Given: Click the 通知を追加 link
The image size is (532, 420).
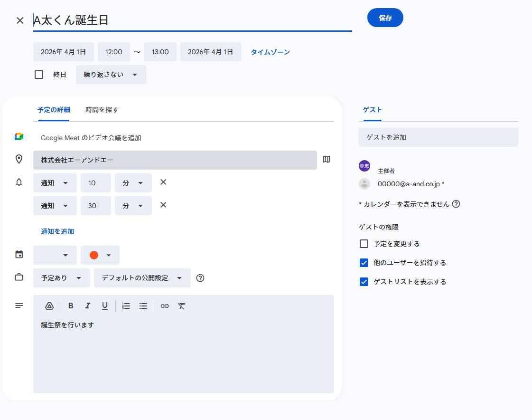Looking at the screenshot, I should (x=57, y=231).
